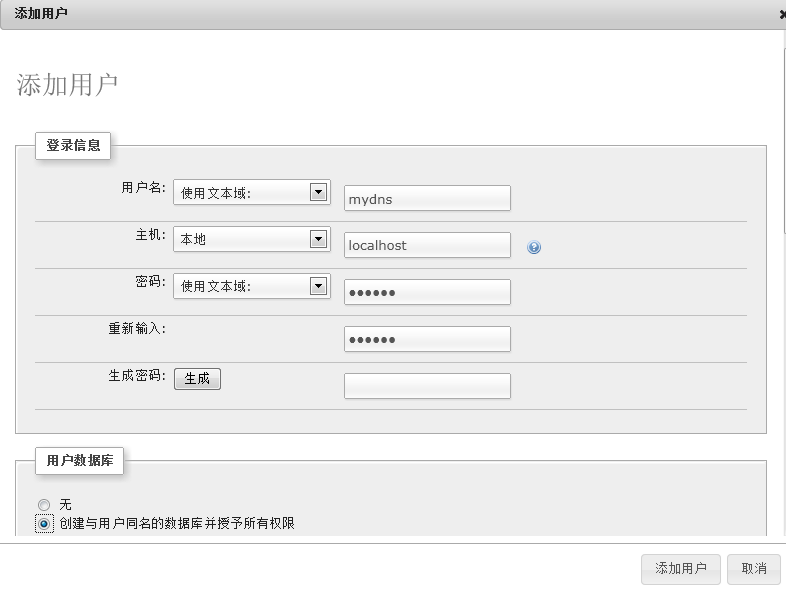Click the blue help icon next to host field

coord(534,247)
